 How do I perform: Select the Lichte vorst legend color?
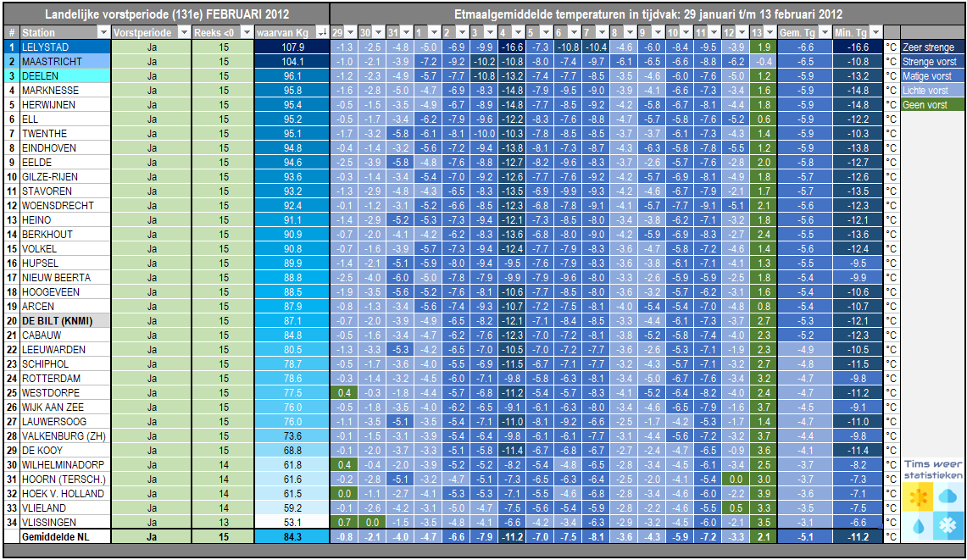932,90
